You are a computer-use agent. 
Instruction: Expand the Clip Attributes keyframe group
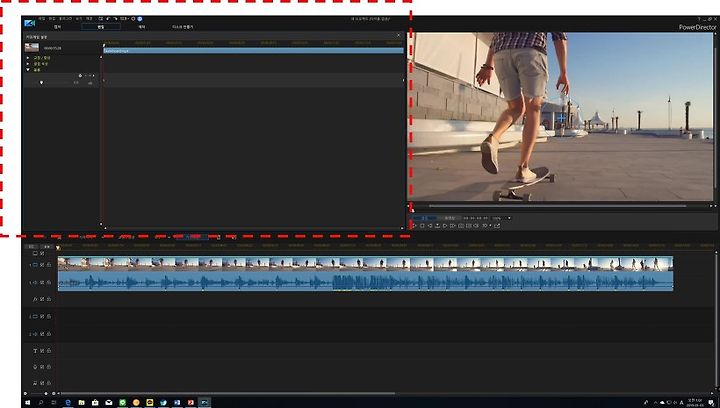(28, 64)
